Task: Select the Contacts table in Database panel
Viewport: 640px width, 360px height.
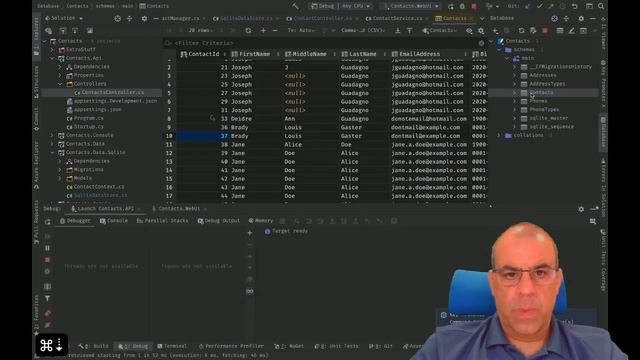Action: 538,93
